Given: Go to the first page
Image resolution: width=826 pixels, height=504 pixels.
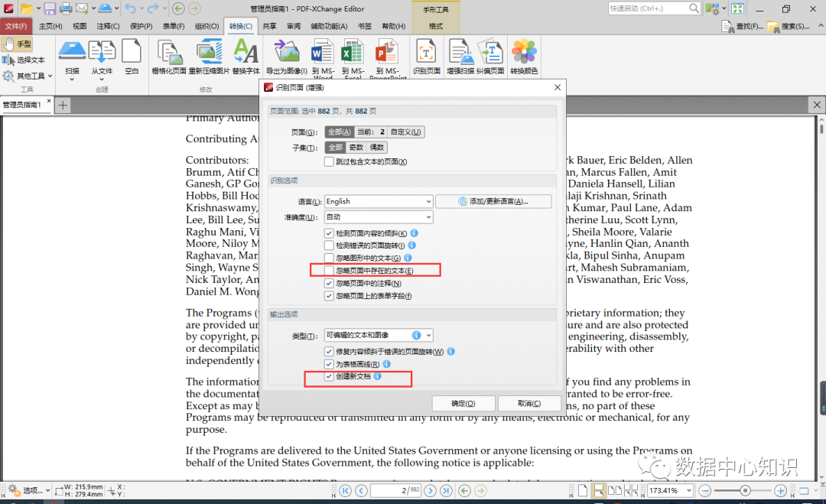Looking at the screenshot, I should pyautogui.click(x=345, y=491).
